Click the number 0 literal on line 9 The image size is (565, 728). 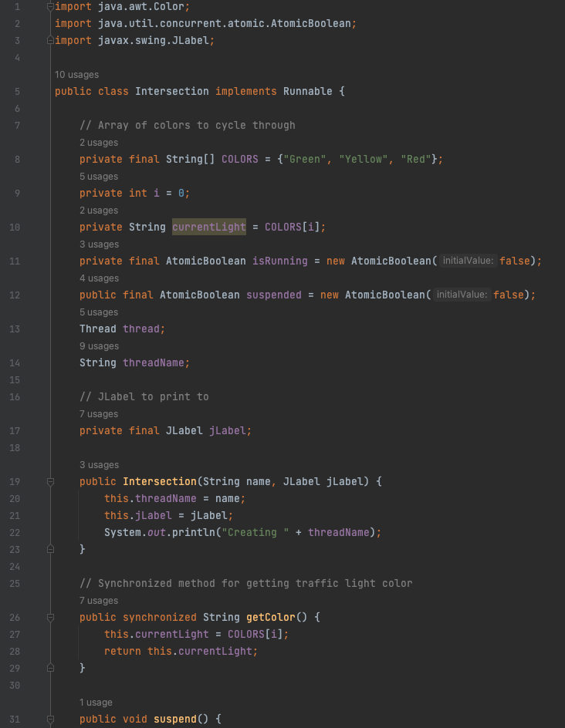pyautogui.click(x=181, y=193)
